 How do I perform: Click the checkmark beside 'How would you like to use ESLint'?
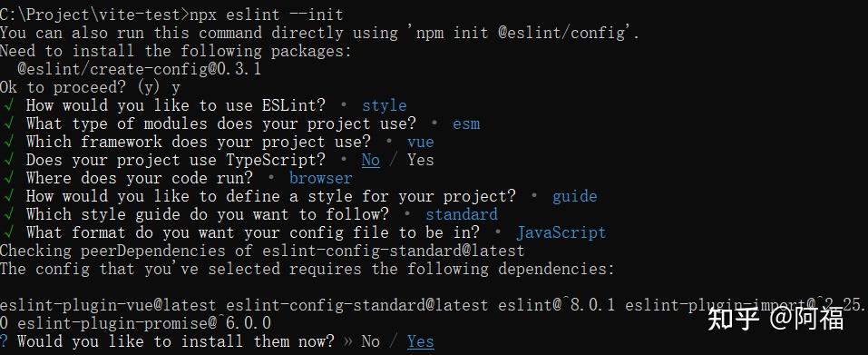[x=8, y=104]
